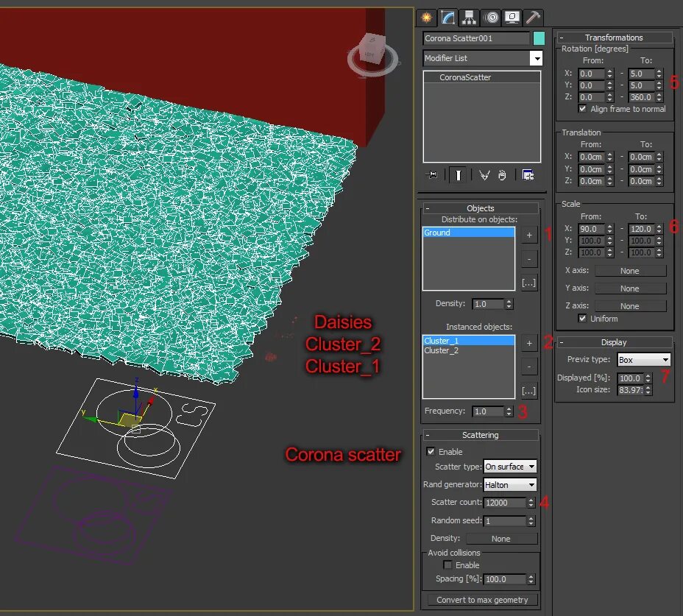
Task: Switch to the Modify command panel
Action: click(x=447, y=17)
